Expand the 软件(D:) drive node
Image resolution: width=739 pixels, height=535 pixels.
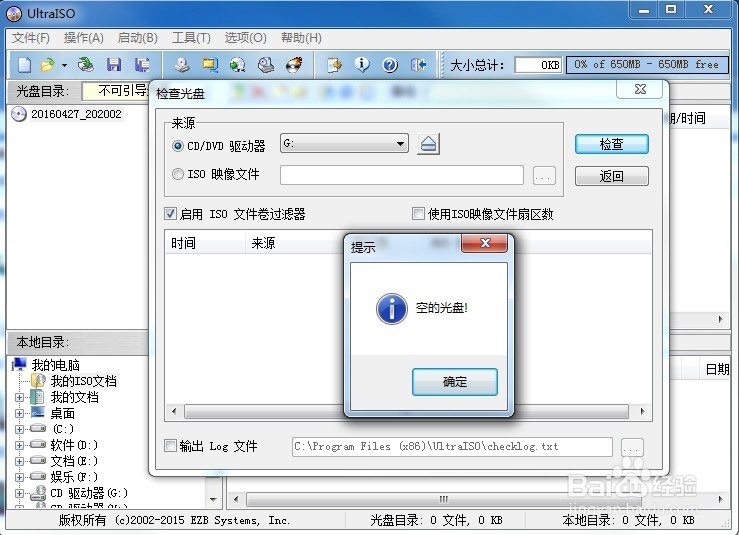coord(19,445)
